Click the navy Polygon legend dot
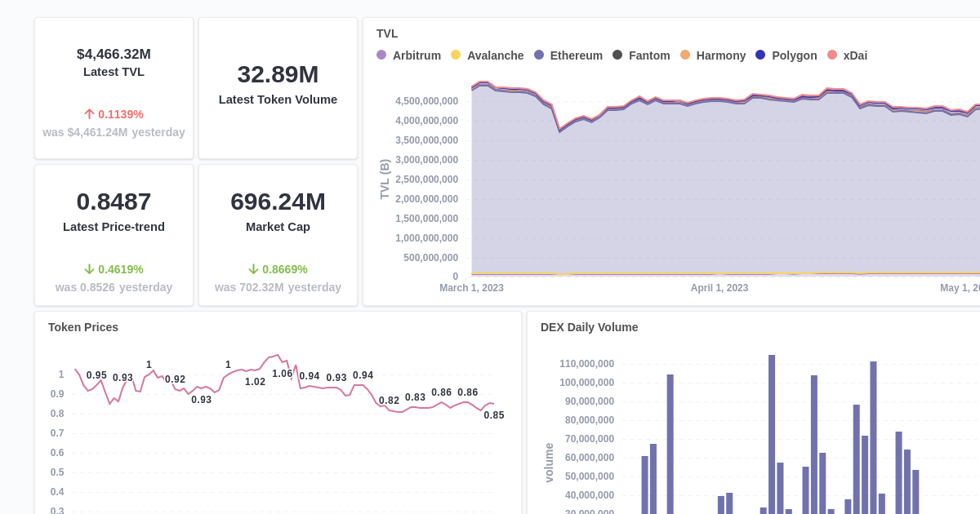This screenshot has width=980, height=514. [x=760, y=55]
